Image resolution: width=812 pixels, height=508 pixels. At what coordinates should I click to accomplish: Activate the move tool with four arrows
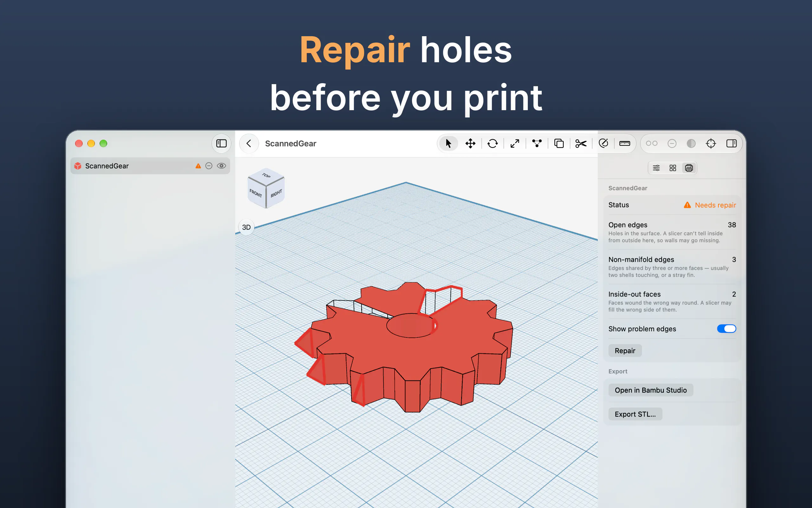click(x=470, y=144)
